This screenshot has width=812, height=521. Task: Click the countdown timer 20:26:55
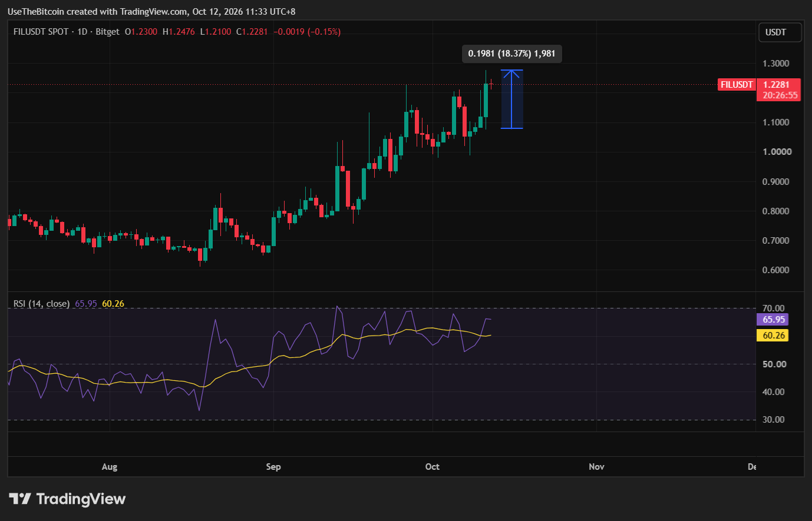[780, 95]
